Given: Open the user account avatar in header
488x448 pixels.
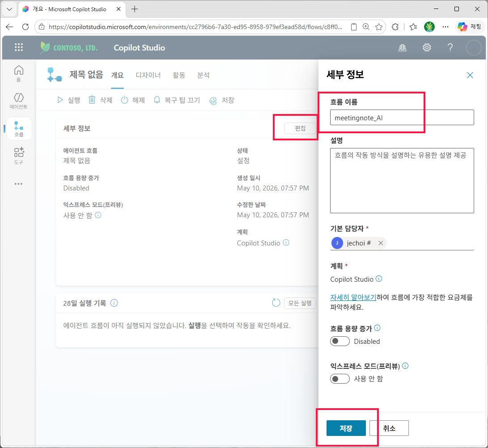Looking at the screenshot, I should coord(474,47).
